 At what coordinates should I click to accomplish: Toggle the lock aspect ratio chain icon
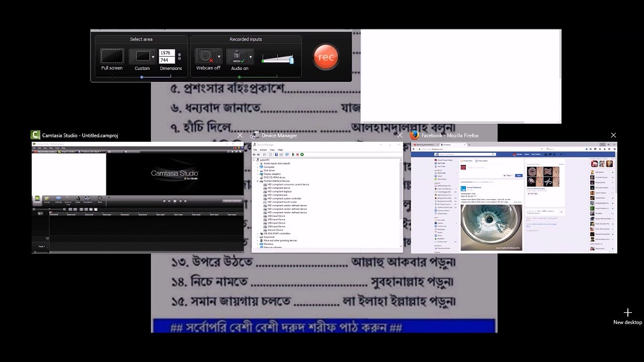tap(180, 57)
